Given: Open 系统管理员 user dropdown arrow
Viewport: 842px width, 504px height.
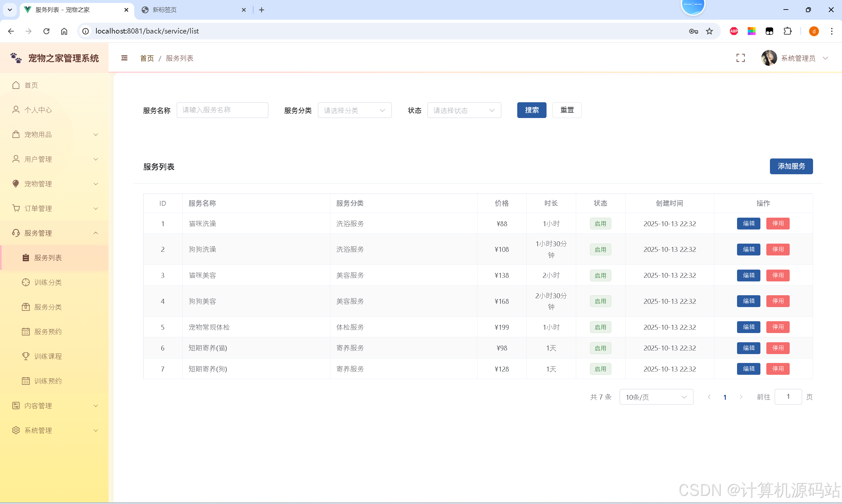Looking at the screenshot, I should (825, 58).
